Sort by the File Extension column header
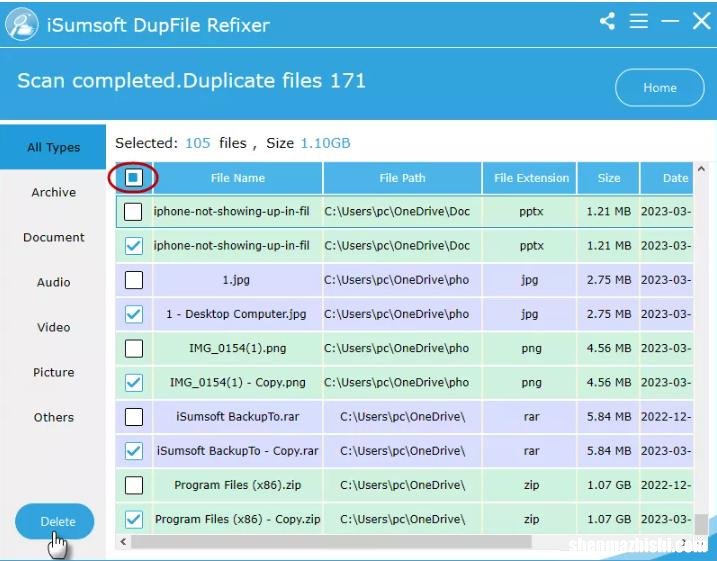This screenshot has width=717, height=561. click(x=531, y=178)
